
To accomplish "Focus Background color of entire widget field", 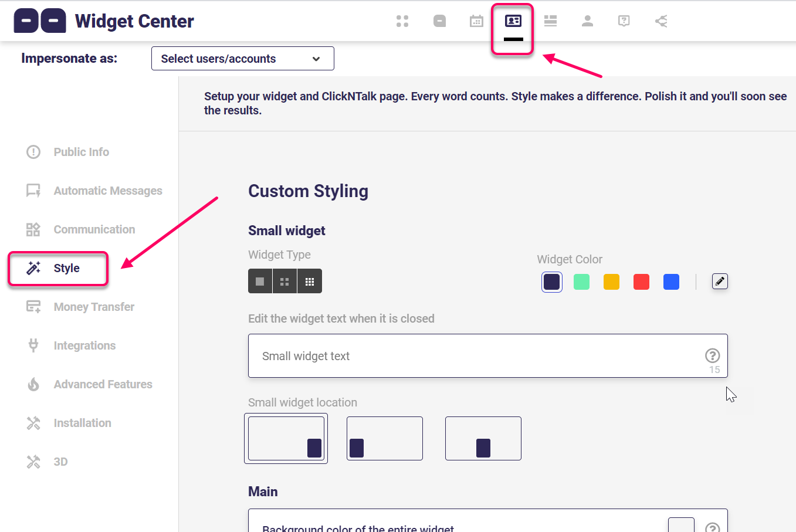I will 488,521.
